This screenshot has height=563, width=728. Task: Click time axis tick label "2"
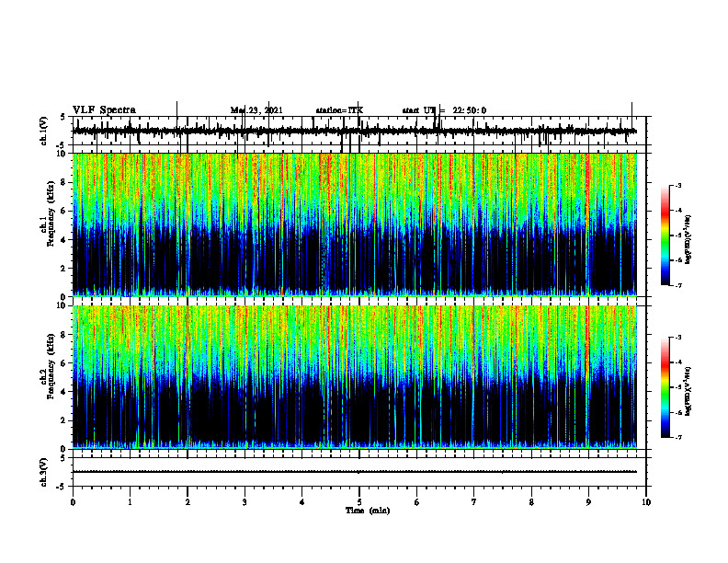click(188, 502)
